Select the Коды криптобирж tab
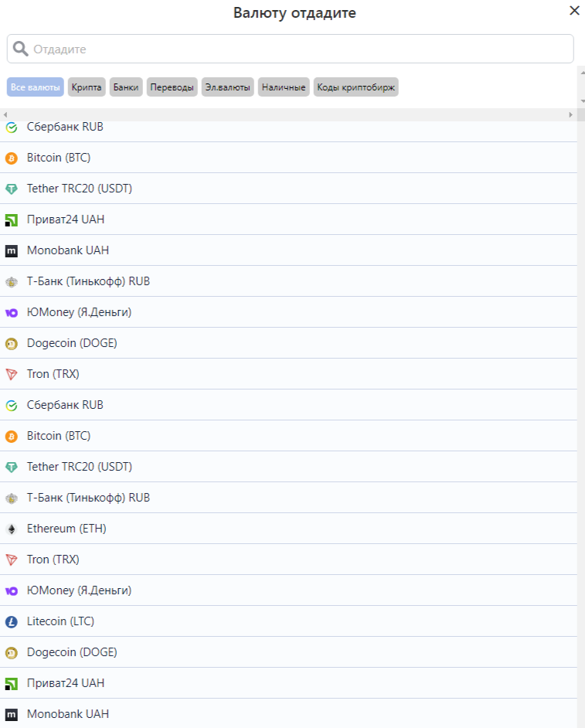The width and height of the screenshot is (585, 728). coord(356,87)
